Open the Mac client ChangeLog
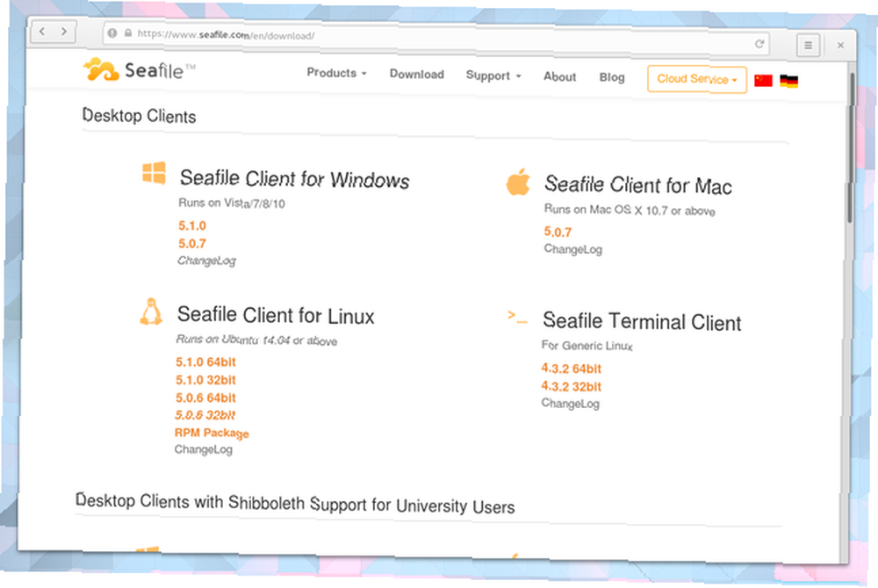Image resolution: width=878 pixels, height=588 pixels. pyautogui.click(x=572, y=249)
